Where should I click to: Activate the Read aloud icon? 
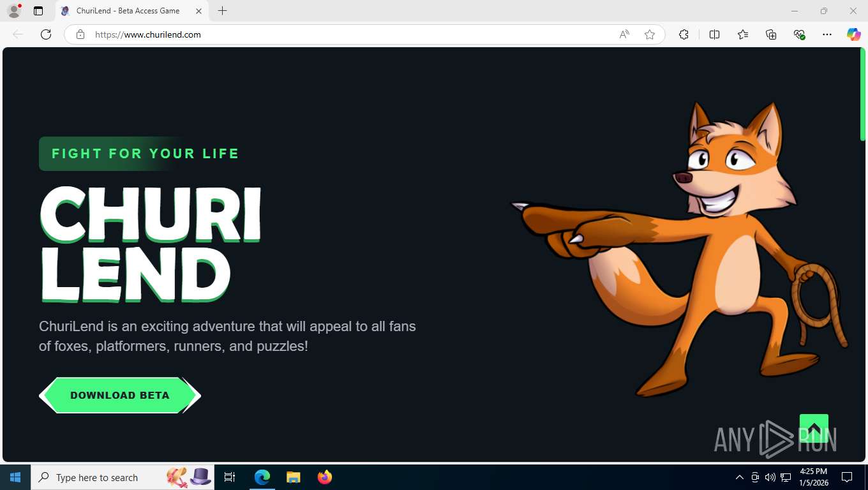click(x=624, y=34)
